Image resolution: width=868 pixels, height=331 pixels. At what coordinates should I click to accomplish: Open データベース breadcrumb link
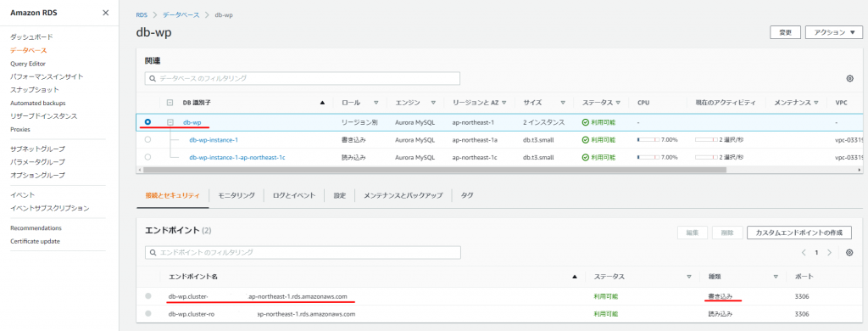pos(181,15)
